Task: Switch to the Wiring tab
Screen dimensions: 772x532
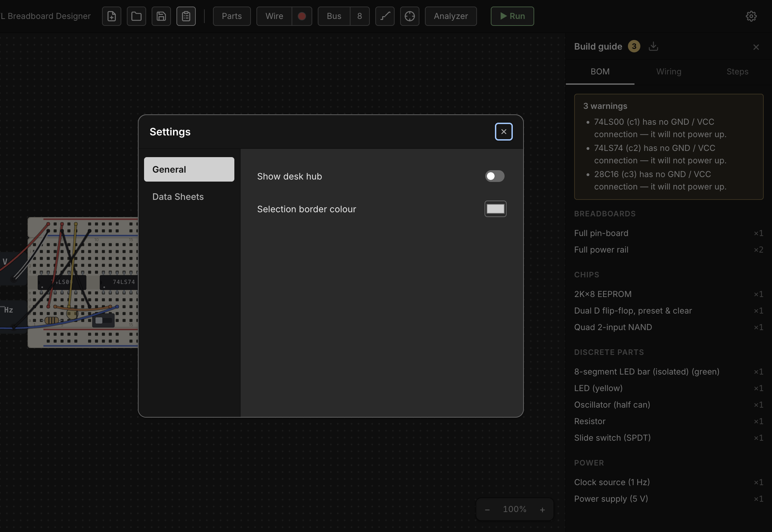Action: coord(669,72)
